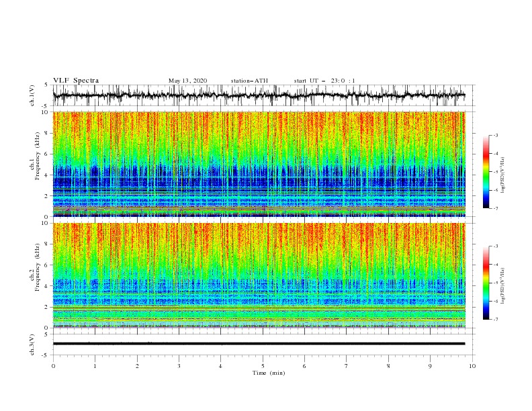Click time axis tick label "7"
The width and height of the screenshot is (532, 411).
[x=347, y=366]
